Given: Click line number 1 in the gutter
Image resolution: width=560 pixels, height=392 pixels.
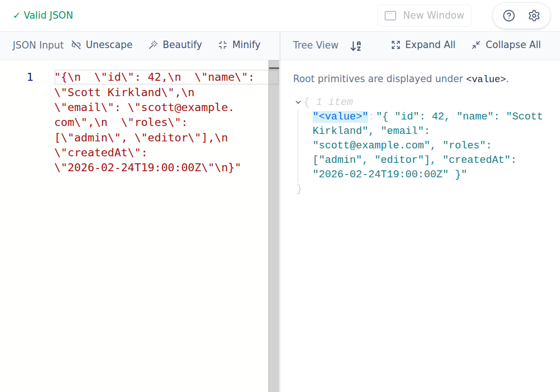Looking at the screenshot, I should click(29, 77).
